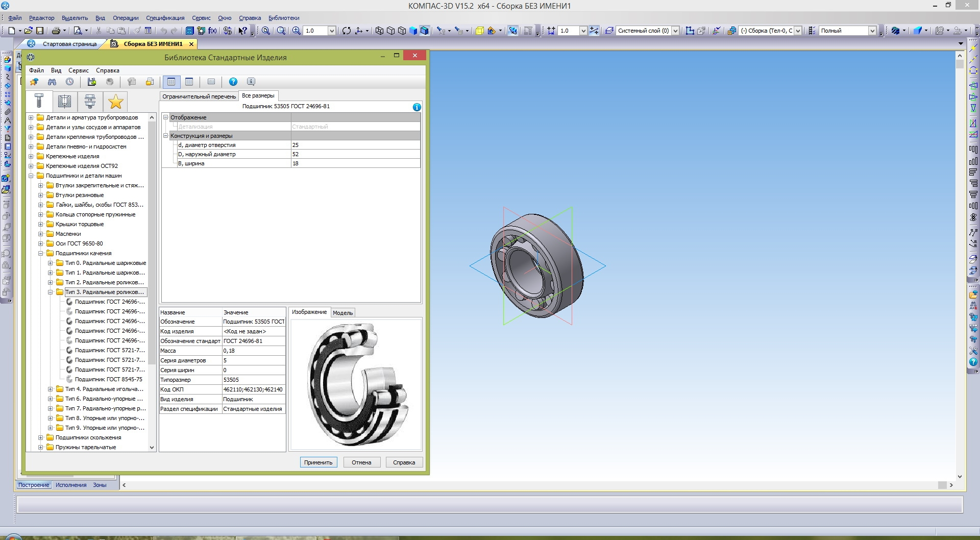
Task: Click the Отмена button
Action: click(361, 462)
